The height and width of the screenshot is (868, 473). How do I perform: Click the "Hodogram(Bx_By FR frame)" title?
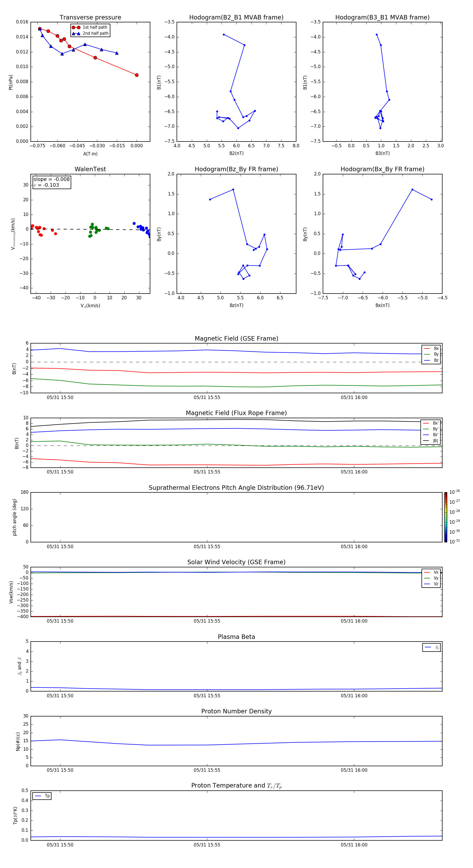[382, 169]
